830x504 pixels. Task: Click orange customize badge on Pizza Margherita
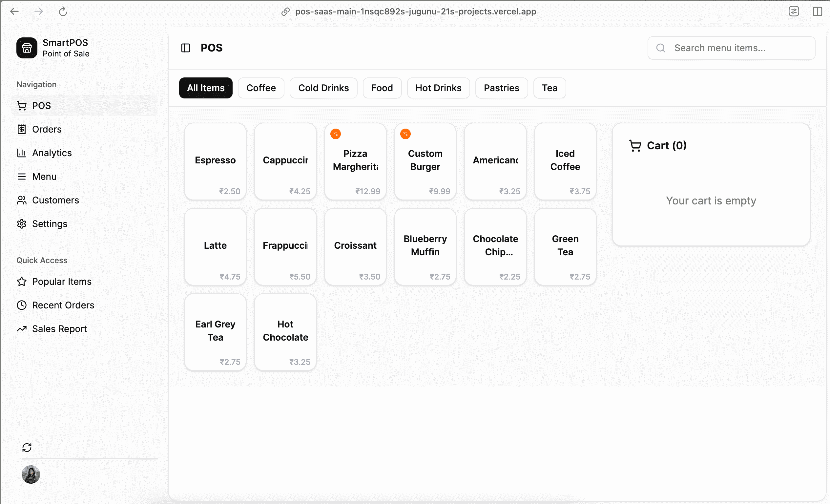(336, 134)
